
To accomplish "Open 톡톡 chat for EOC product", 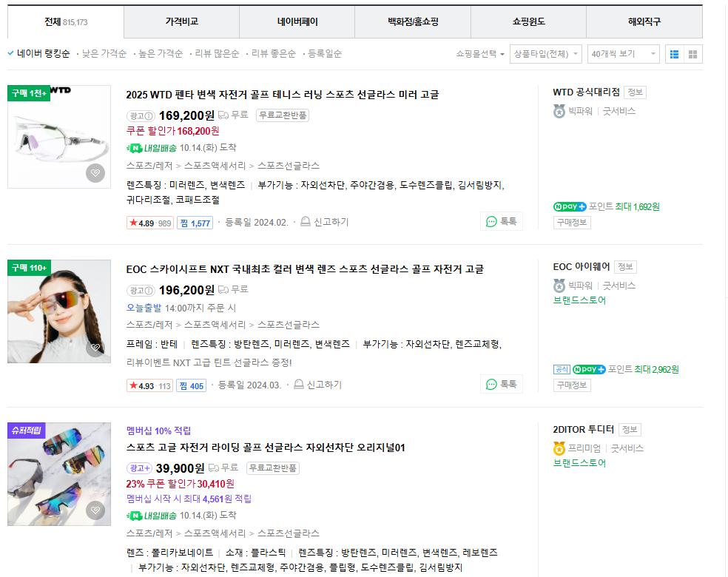I will 501,384.
